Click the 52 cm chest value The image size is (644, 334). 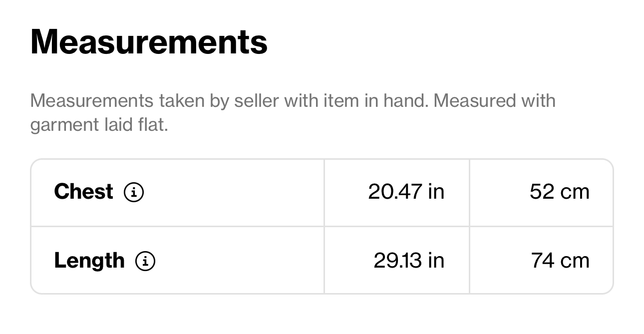[560, 192]
